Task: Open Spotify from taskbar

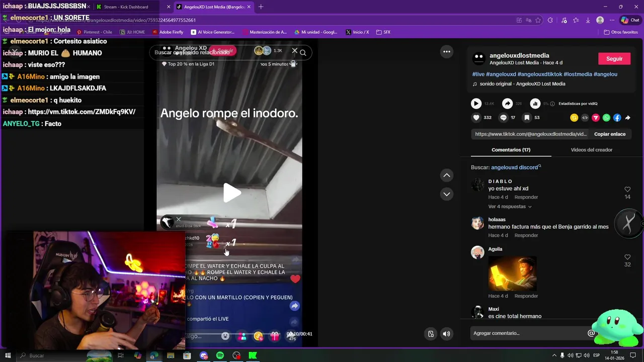Action: pos(220,355)
